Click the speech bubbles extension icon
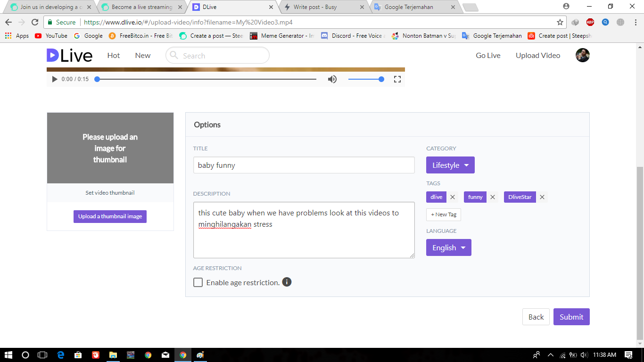 [575, 22]
